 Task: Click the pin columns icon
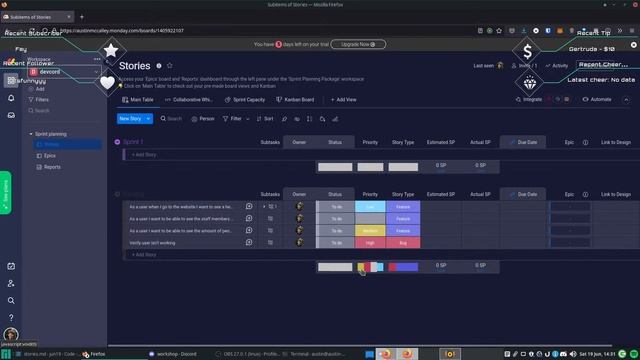(x=284, y=119)
